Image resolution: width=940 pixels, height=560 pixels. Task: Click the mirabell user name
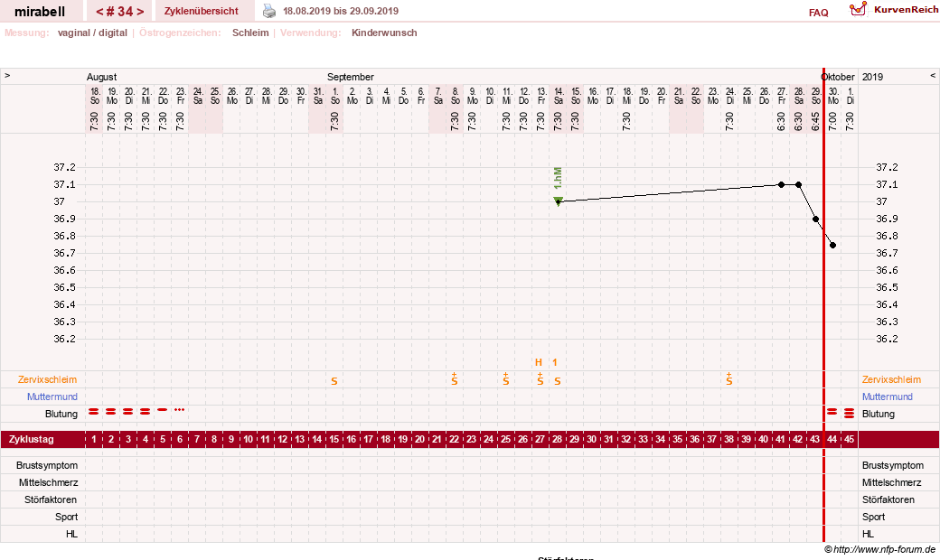click(x=40, y=12)
